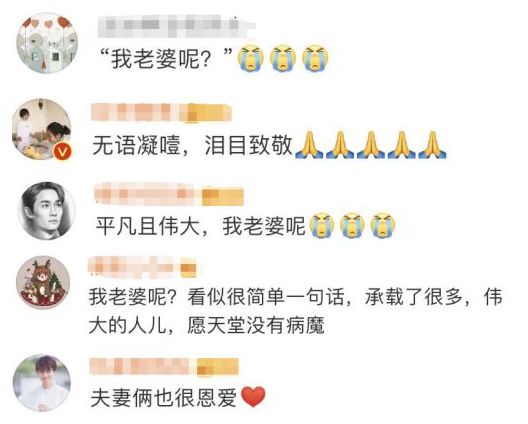This screenshot has height=424, width=528.
Task: Click the first crying emoji after “我老婆呢?”
Action: click(x=251, y=58)
